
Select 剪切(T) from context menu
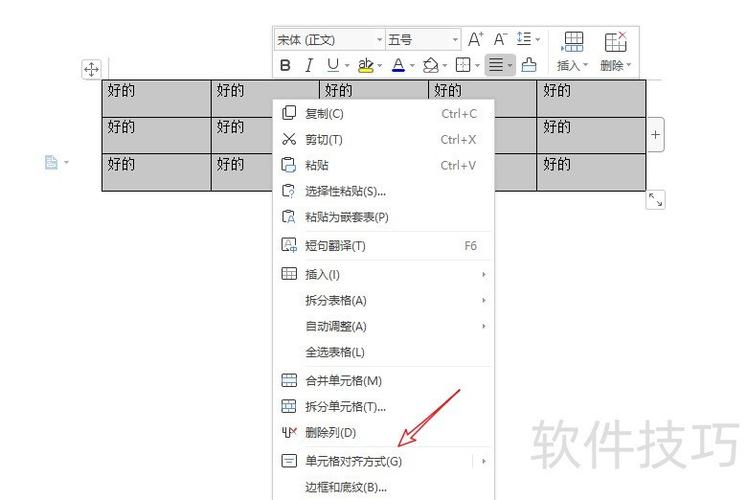coord(384,139)
